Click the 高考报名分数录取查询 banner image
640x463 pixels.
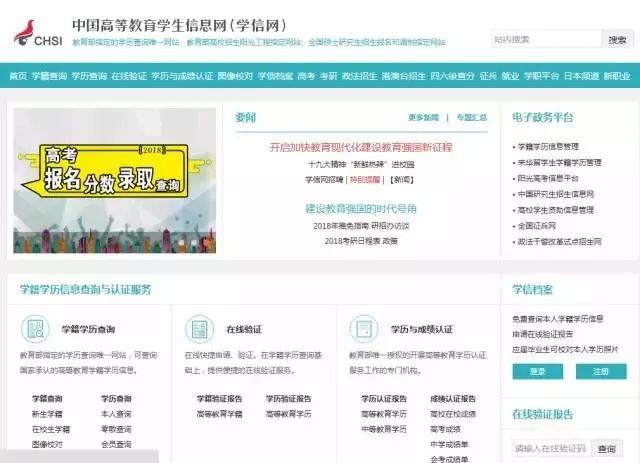click(115, 180)
